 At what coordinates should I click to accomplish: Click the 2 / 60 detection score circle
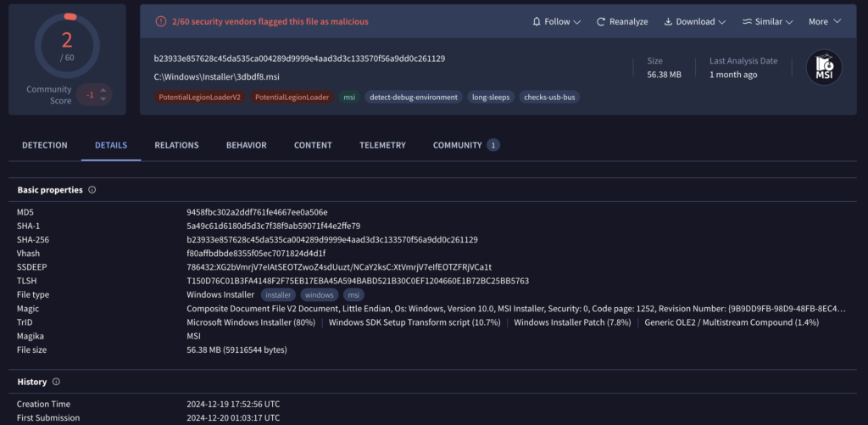coord(67,46)
